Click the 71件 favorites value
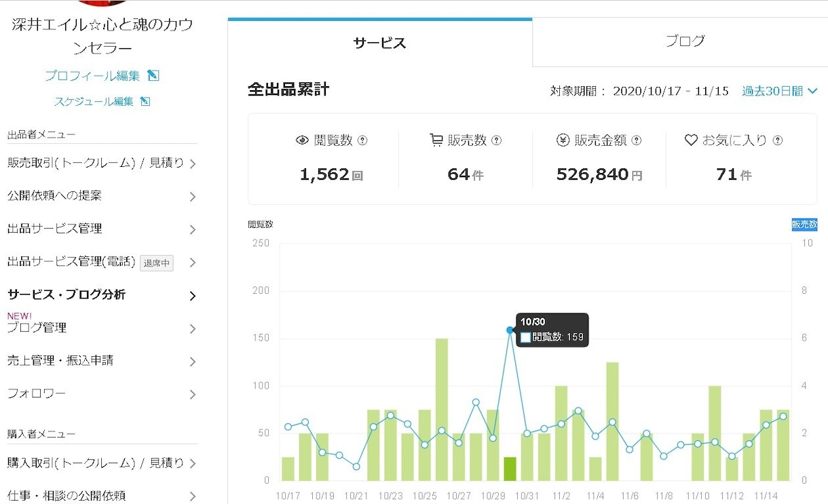The width and height of the screenshot is (828, 504). point(734,174)
